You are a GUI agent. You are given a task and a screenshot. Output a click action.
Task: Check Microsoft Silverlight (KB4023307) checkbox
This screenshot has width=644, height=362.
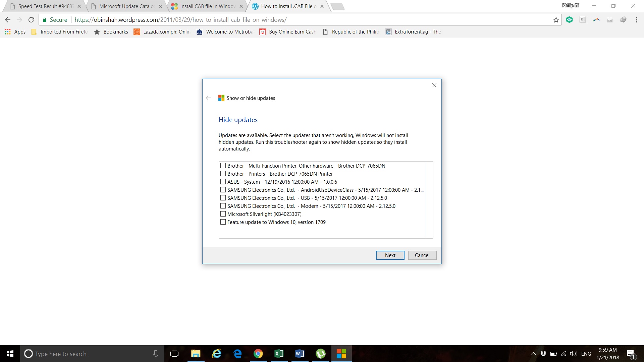(223, 214)
